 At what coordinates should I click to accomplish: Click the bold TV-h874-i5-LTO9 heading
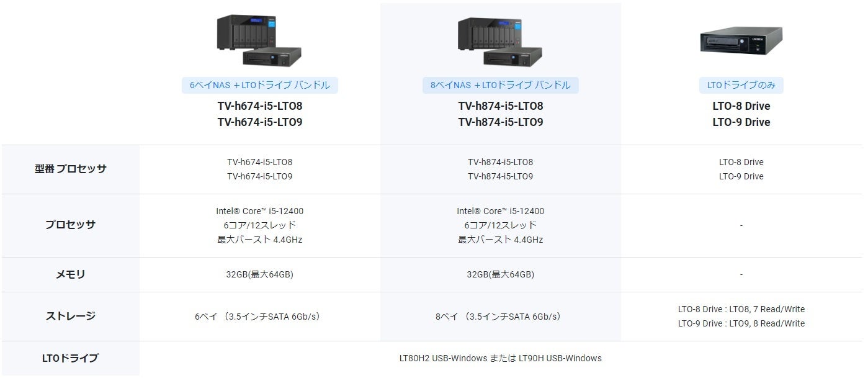[500, 122]
